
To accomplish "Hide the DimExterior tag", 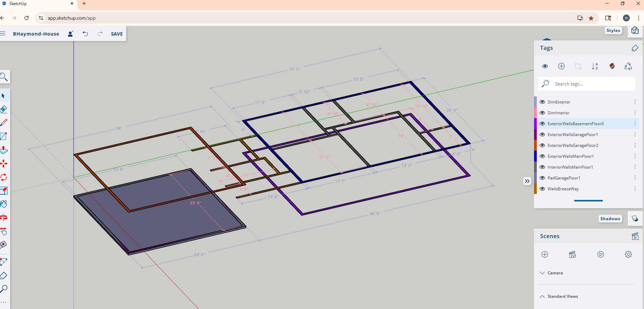I will (x=542, y=102).
